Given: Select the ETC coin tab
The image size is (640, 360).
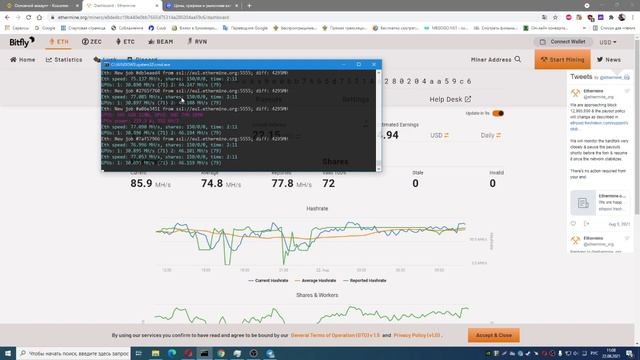Looking at the screenshot, I should click(125, 42).
